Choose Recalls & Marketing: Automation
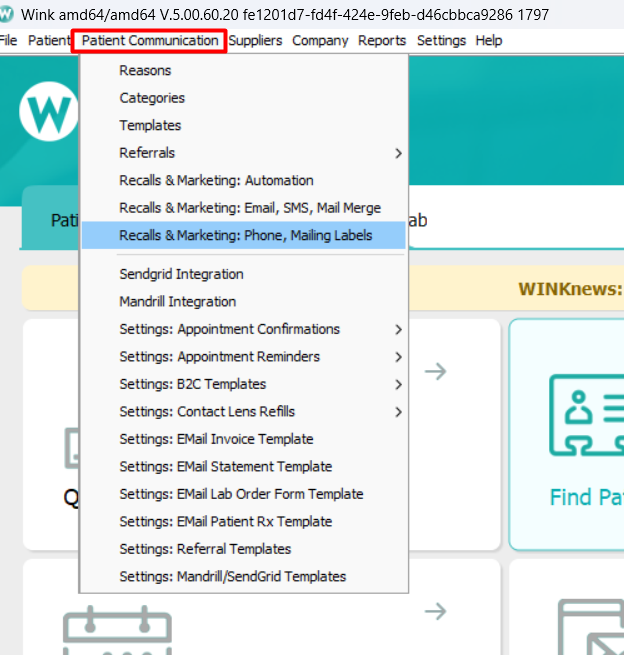This screenshot has width=624, height=655. click(x=244, y=180)
